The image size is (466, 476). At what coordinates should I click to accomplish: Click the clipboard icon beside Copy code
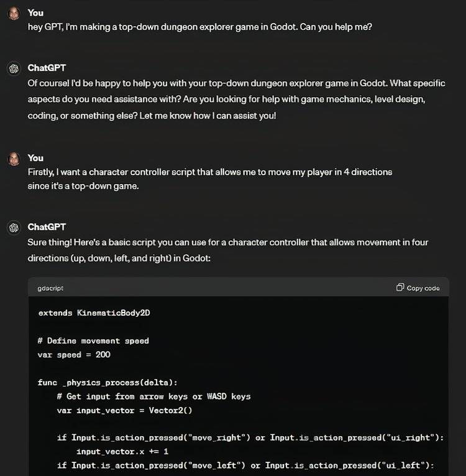click(x=400, y=287)
